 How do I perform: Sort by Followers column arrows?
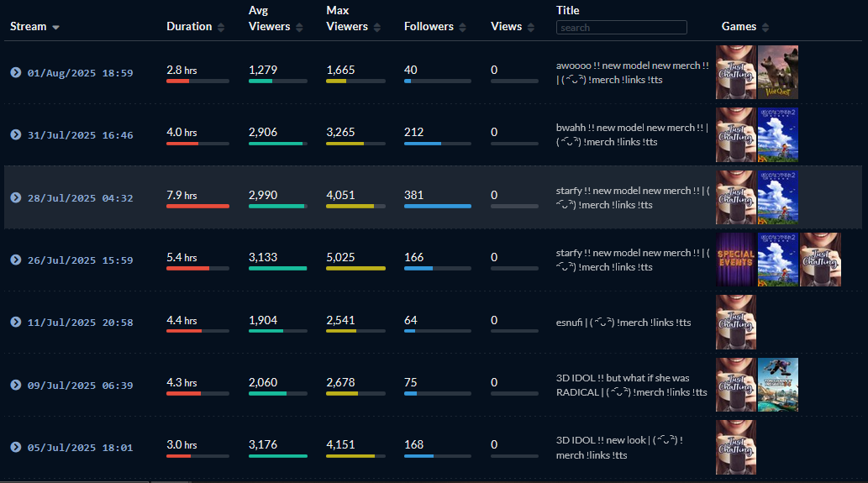point(462,27)
